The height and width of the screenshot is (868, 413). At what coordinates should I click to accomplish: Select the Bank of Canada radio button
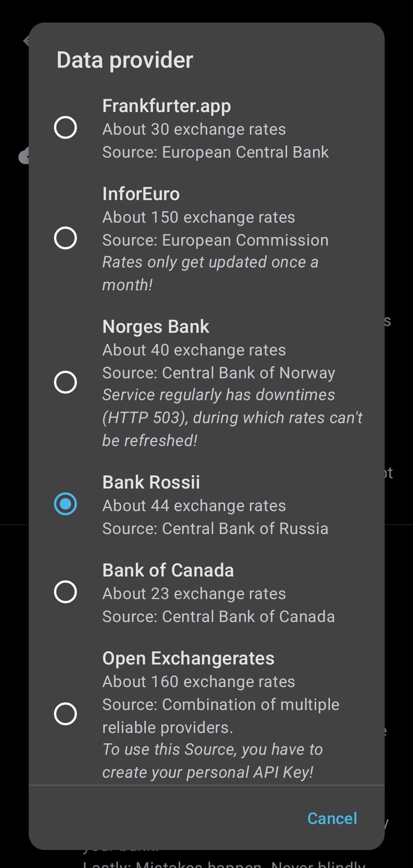pyautogui.click(x=65, y=592)
